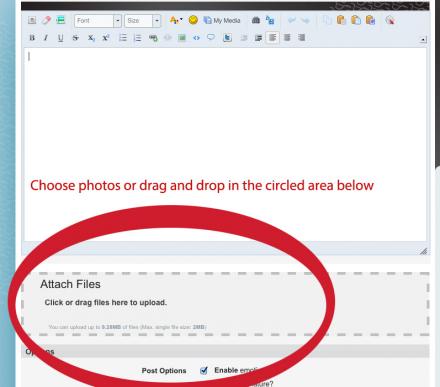Apply subscript formatting
This screenshot has width=440, height=387.
point(91,38)
